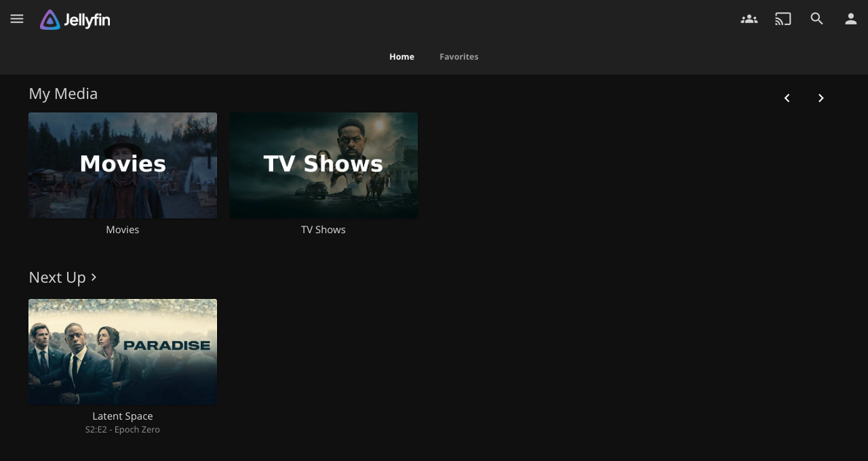Click the hamburger icon top left
The image size is (868, 461).
pos(16,18)
